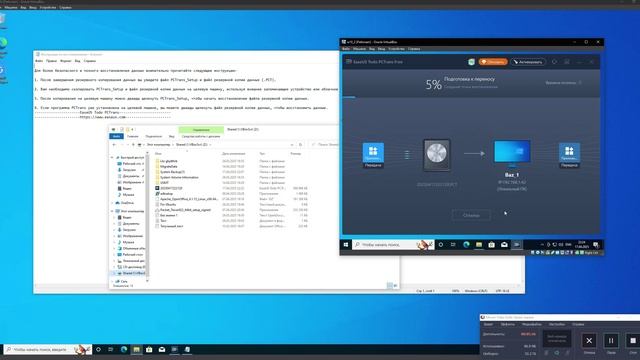Click the hard disk image icon in PCTrans
The width and height of the screenshot is (640, 360).
[x=437, y=154]
